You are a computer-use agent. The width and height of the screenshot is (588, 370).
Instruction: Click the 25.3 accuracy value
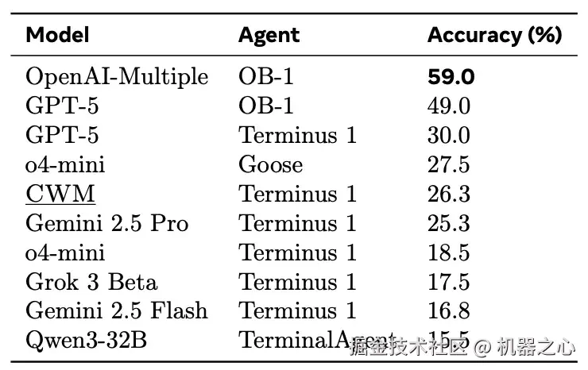(449, 223)
